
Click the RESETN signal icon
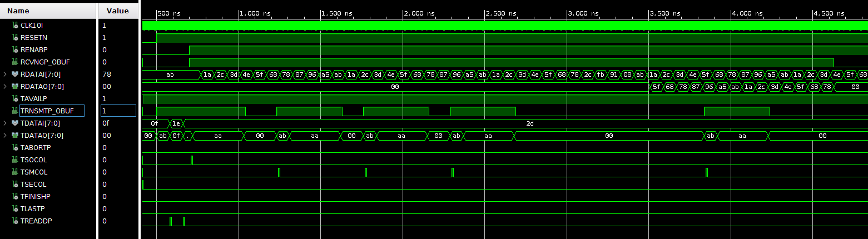[15, 38]
